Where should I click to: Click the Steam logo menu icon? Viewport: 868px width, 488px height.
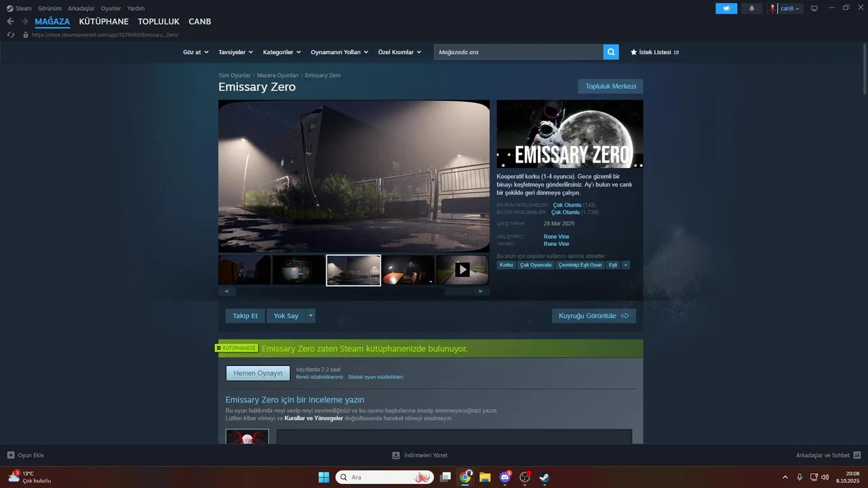9,8
